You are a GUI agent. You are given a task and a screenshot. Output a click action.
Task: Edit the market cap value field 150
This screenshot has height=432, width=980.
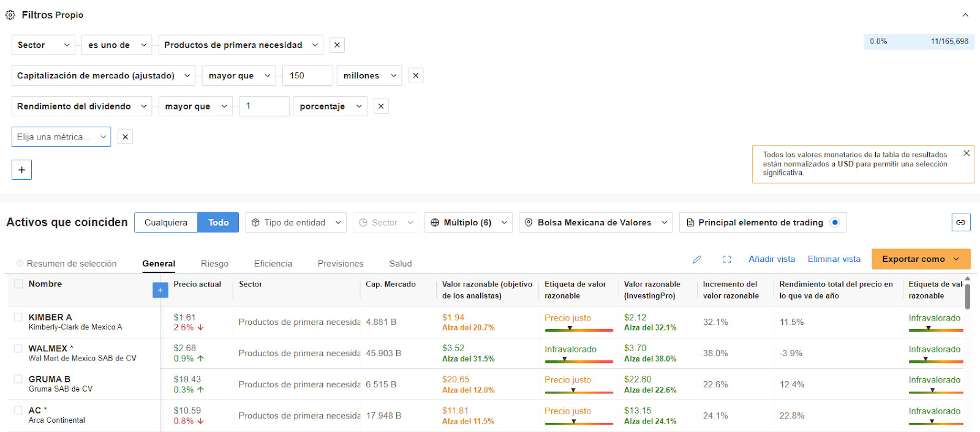coord(307,76)
